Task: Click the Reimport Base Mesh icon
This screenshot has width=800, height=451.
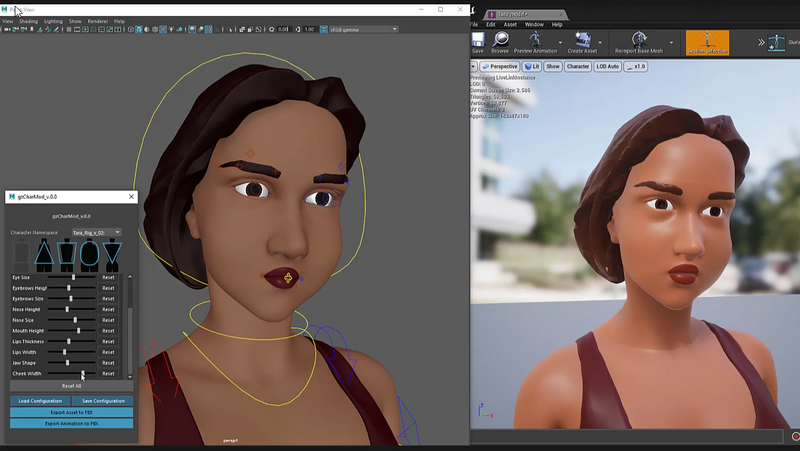Action: (x=638, y=41)
